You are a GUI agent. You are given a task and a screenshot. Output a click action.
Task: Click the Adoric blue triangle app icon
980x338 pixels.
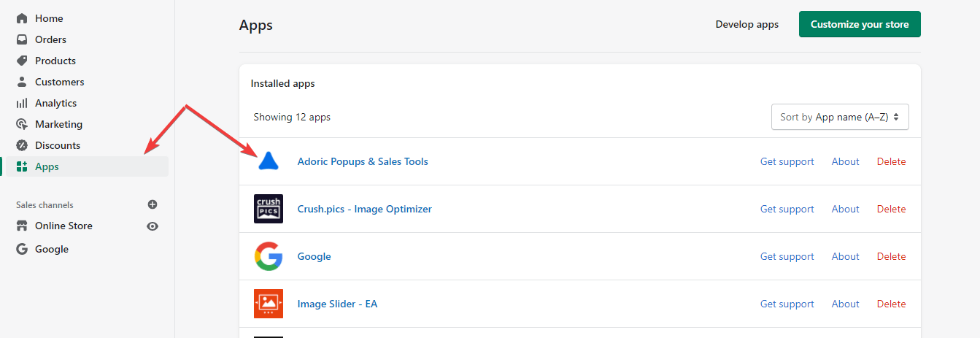(x=269, y=161)
